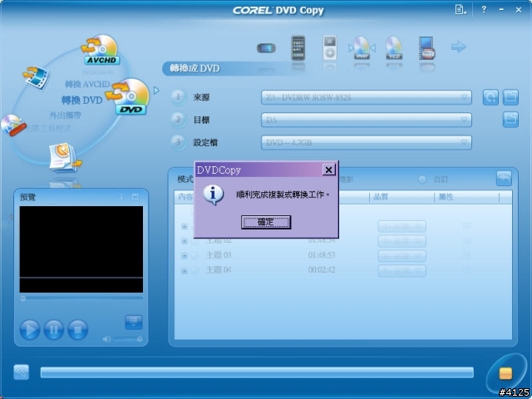The image size is (532, 399).
Task: Toggle checkbox for 主題 03
Action: click(195, 256)
